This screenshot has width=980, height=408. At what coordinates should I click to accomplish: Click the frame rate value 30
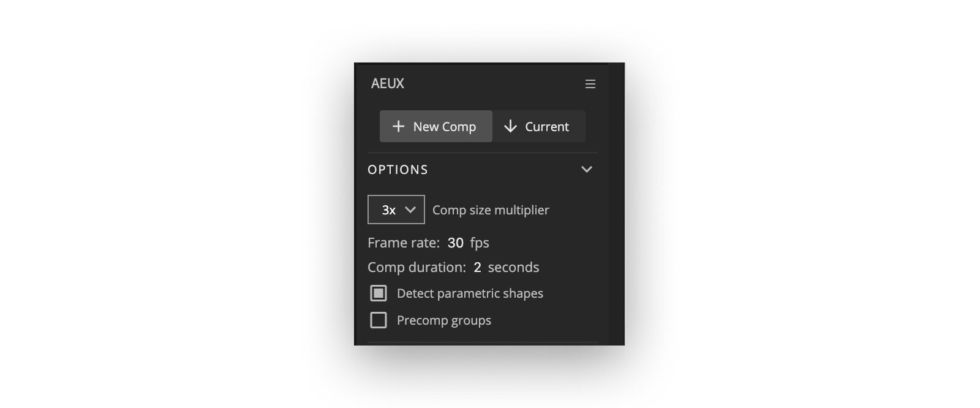(x=455, y=243)
